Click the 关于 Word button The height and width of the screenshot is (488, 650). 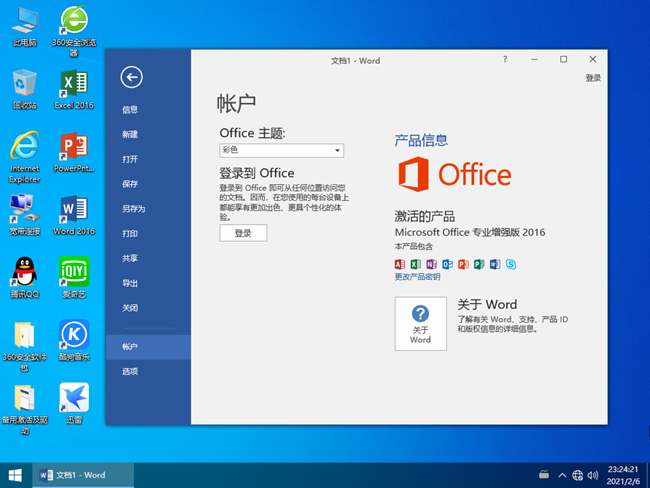pos(420,323)
